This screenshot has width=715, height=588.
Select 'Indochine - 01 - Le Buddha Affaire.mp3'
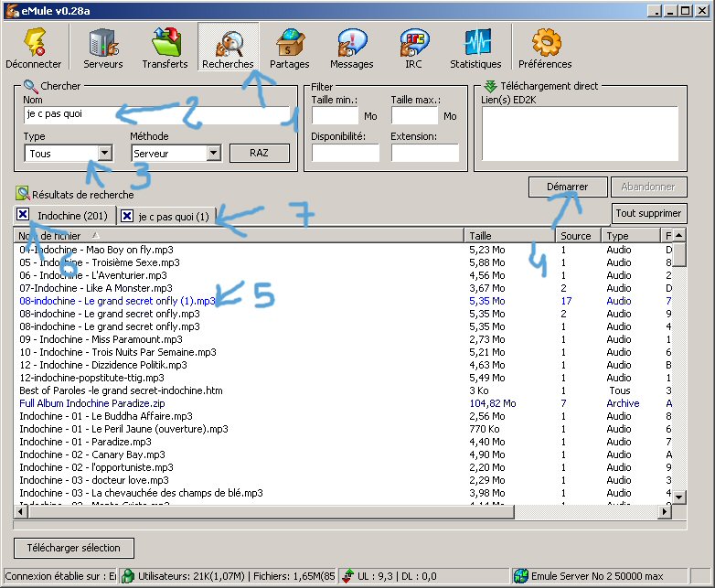(106, 415)
